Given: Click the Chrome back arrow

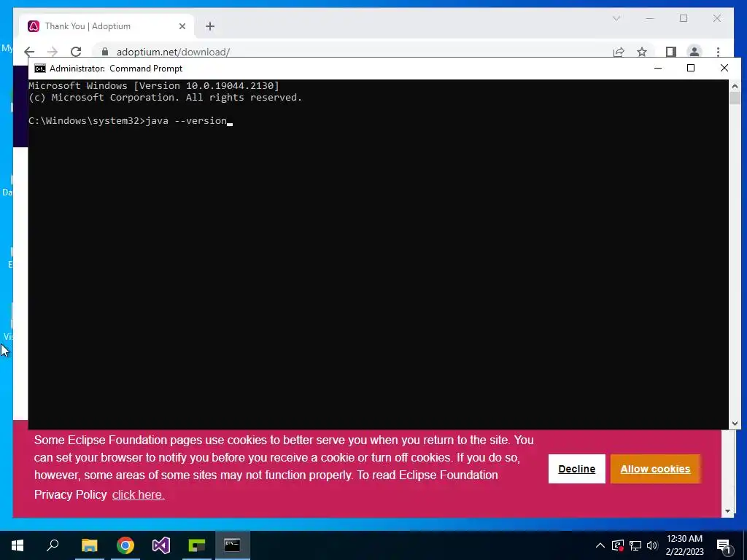Looking at the screenshot, I should click(29, 52).
